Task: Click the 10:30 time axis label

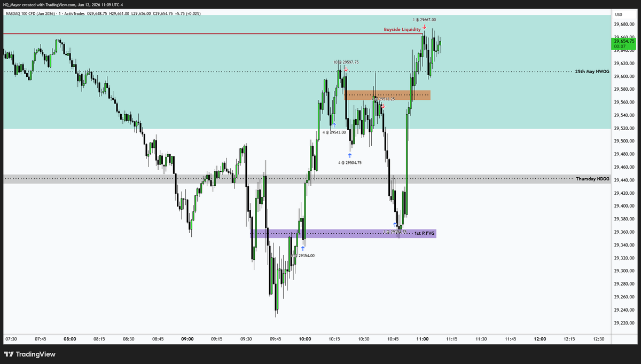Action: (x=363, y=339)
